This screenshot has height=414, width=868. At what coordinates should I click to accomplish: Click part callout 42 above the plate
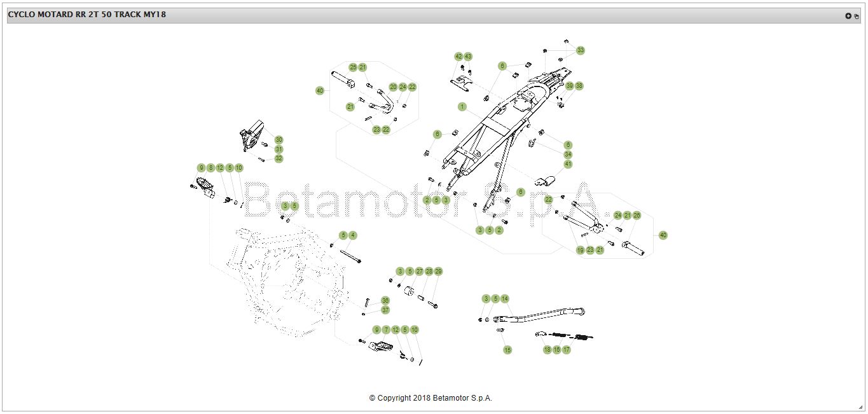coord(458,57)
